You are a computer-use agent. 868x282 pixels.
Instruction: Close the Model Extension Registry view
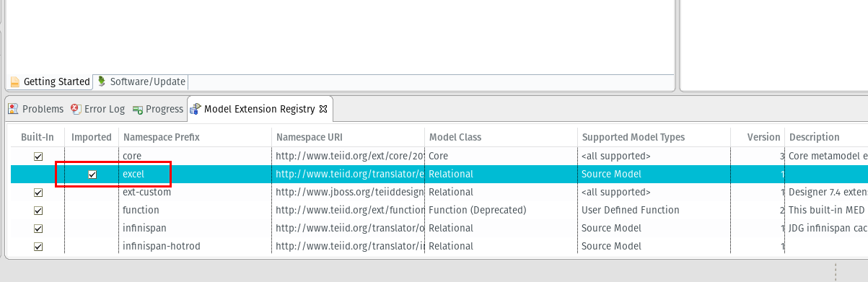(x=323, y=109)
